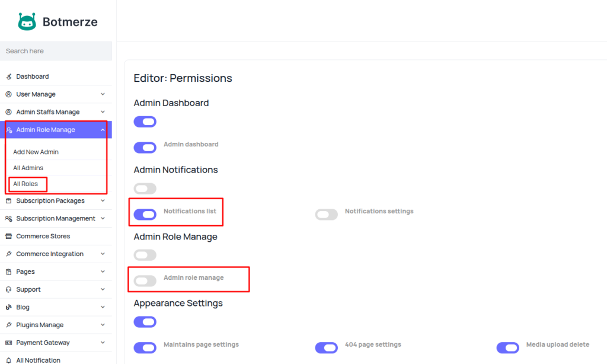Click the Pages sidebar icon
This screenshot has width=607, height=364.
pyautogui.click(x=8, y=272)
